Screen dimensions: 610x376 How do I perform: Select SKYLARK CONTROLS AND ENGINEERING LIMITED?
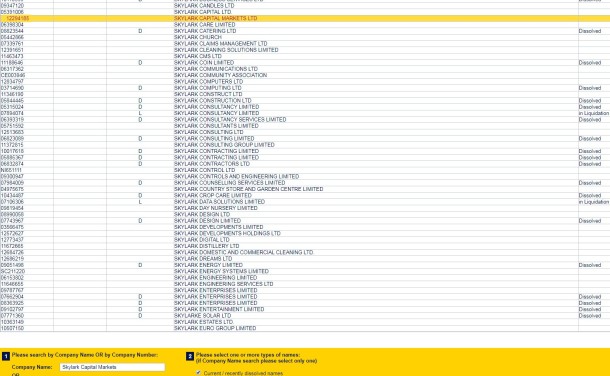point(236,177)
